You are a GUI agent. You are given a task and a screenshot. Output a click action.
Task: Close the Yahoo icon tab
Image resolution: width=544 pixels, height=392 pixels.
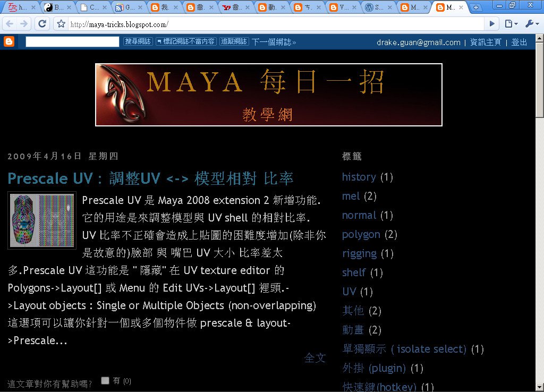(x=248, y=7)
